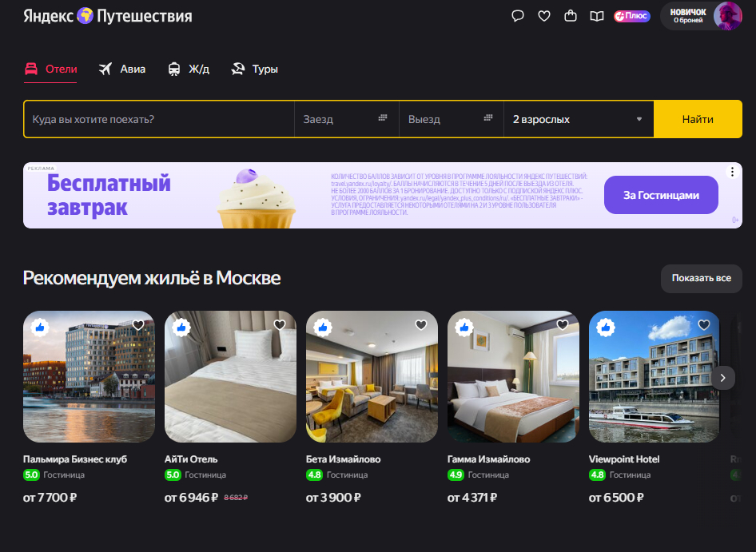Click the Бесплатный завтрак banner text

(x=109, y=195)
